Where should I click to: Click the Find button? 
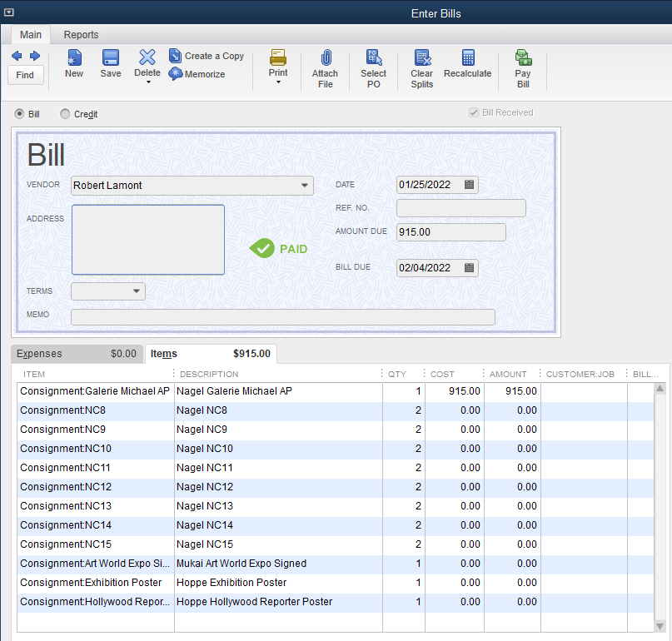(x=25, y=75)
